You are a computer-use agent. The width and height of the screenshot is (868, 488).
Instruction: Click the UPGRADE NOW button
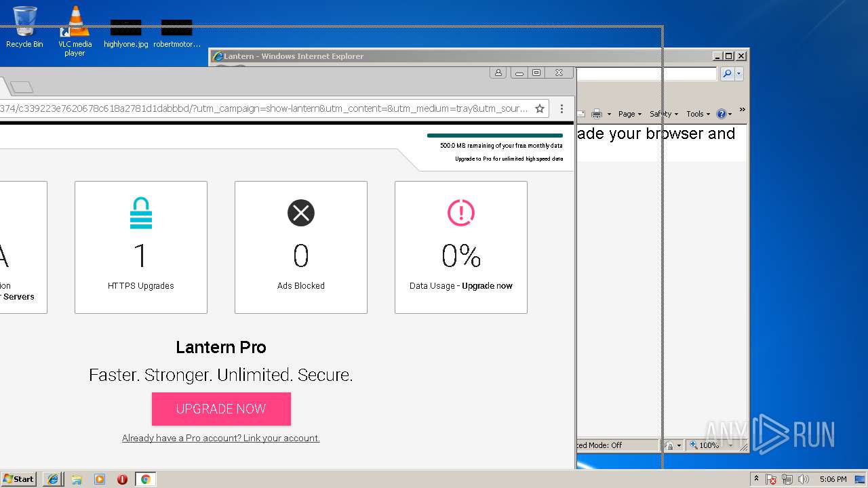[x=221, y=409]
